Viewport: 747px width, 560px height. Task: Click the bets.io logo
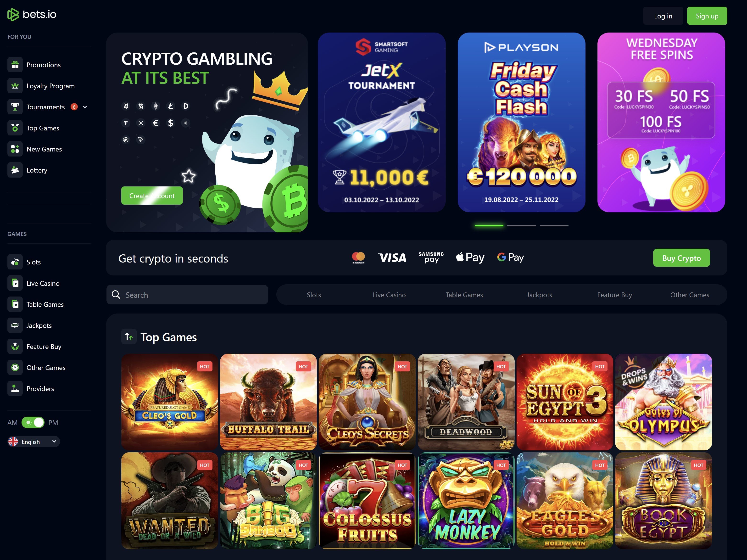click(32, 15)
